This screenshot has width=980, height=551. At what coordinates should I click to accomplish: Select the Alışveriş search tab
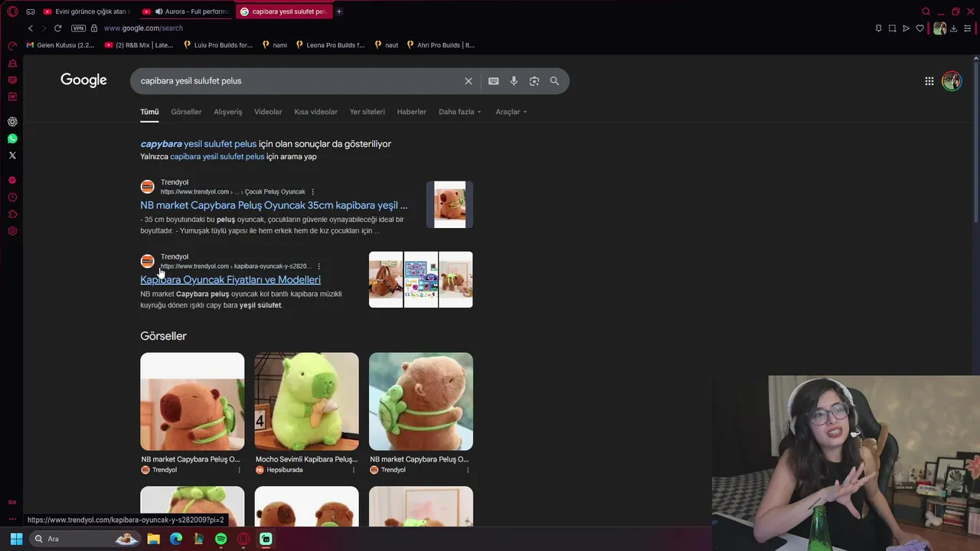click(x=227, y=112)
